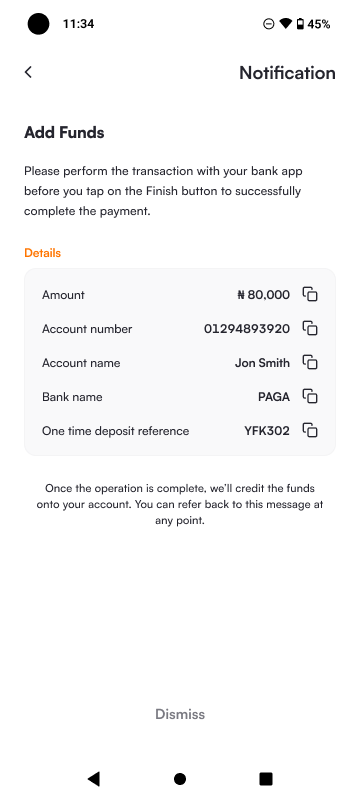Copy the amount ₦ 80,000
The image size is (360, 800).
pyautogui.click(x=310, y=294)
